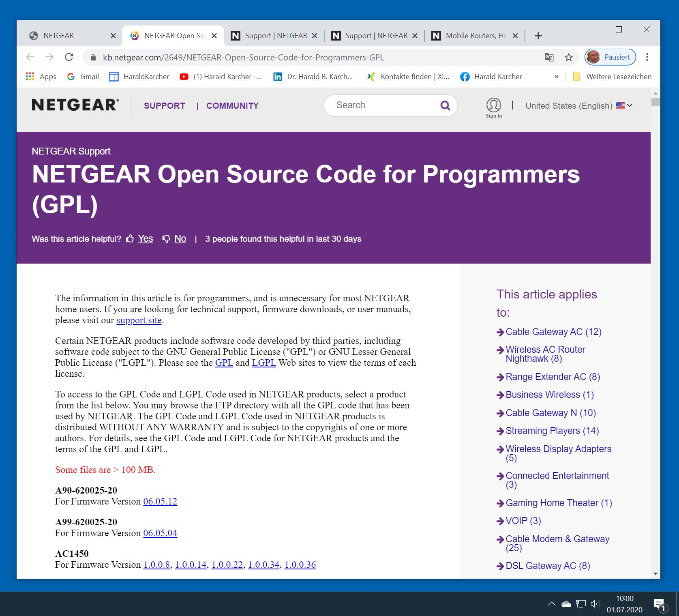Image resolution: width=679 pixels, height=616 pixels.
Task: Open United States (English) language dropdown
Action: point(578,106)
